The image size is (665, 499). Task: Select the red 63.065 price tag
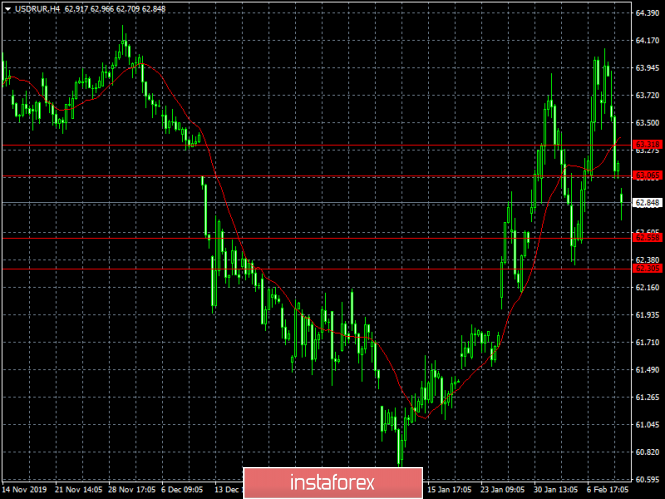click(646, 176)
